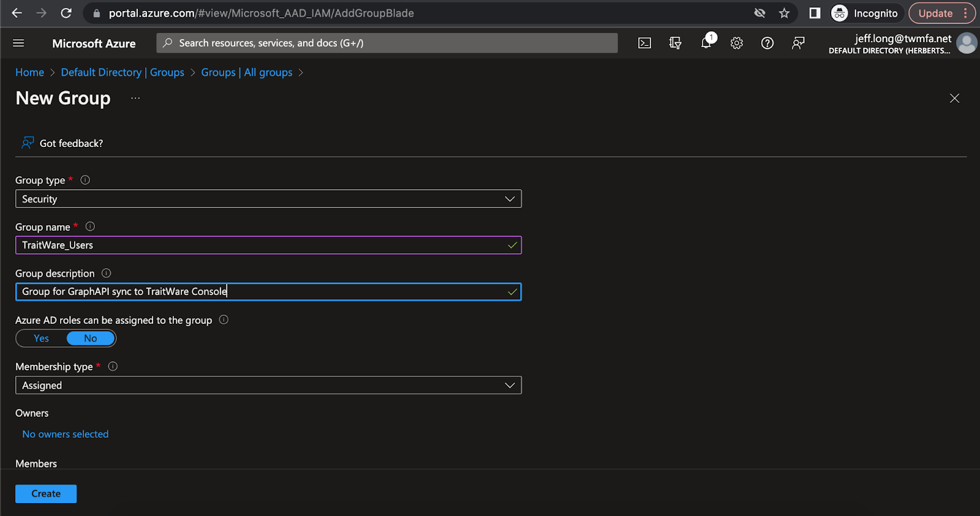Bookmark the page with the star icon
The height and width of the screenshot is (516, 980).
[x=784, y=13]
